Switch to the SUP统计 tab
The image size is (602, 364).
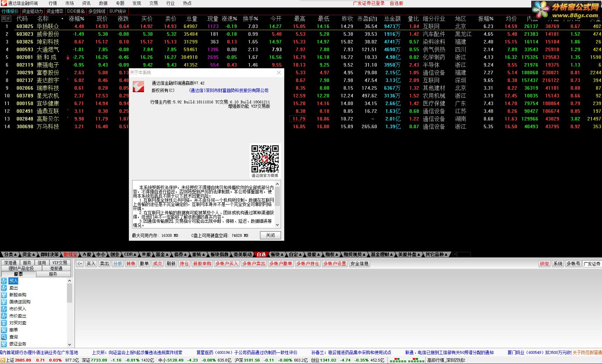[x=118, y=11]
